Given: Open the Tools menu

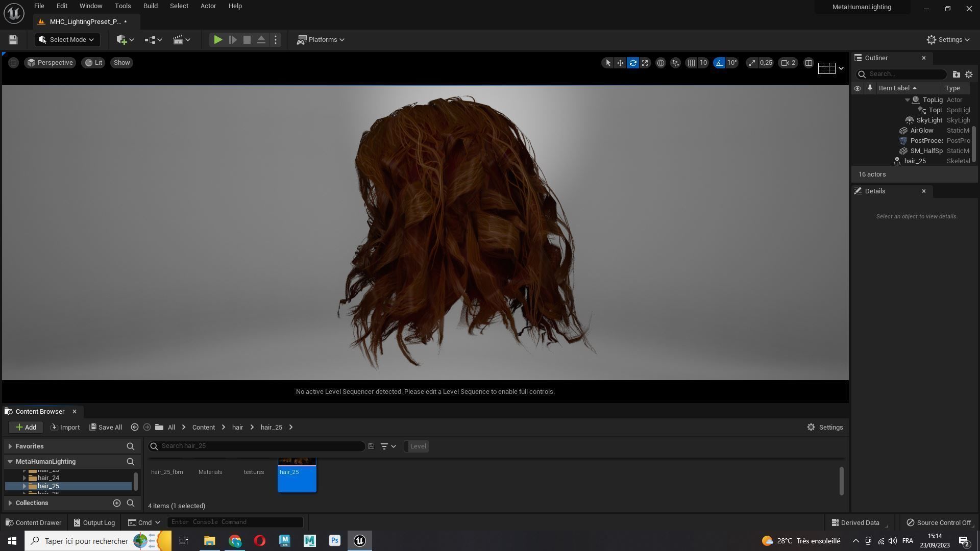Looking at the screenshot, I should click(122, 6).
